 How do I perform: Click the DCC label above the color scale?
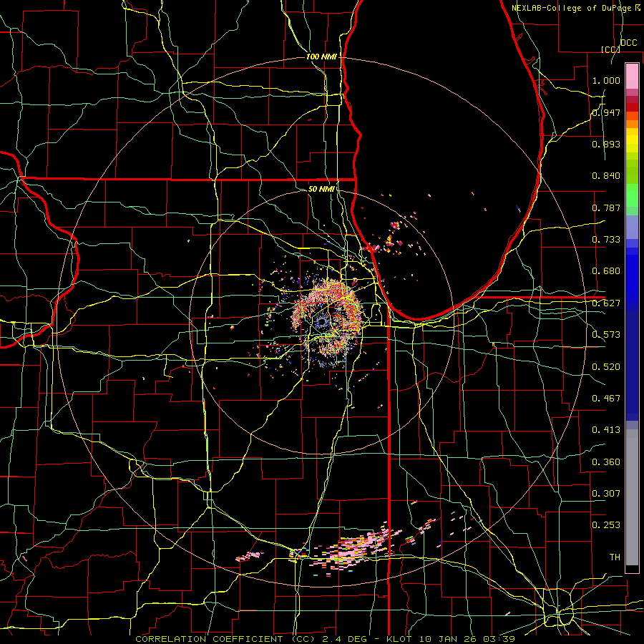click(628, 43)
